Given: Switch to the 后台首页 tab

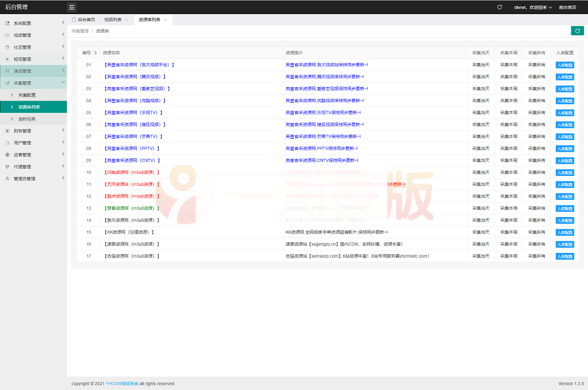Looking at the screenshot, I should [x=83, y=20].
